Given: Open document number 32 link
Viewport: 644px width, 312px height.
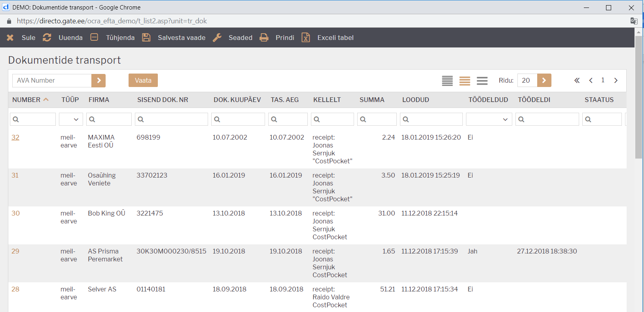Looking at the screenshot, I should [x=15, y=137].
